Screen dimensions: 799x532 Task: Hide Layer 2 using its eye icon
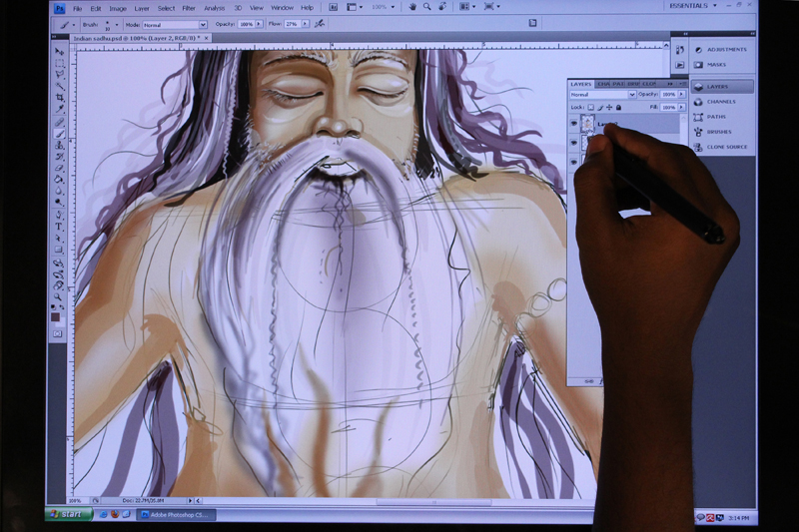coord(574,123)
